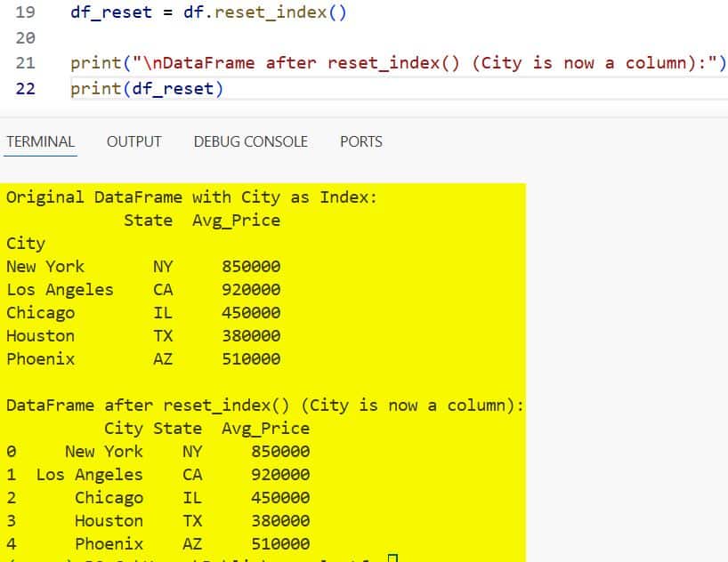Select line number 22 in the gutter
The height and width of the screenshot is (562, 728).
(25, 89)
